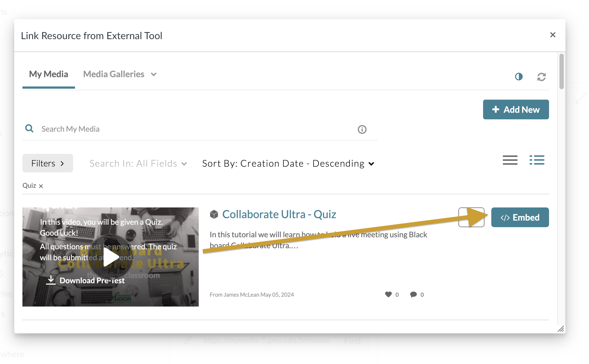Remove the Quiz filter tag
The width and height of the screenshot is (589, 364).
[41, 186]
